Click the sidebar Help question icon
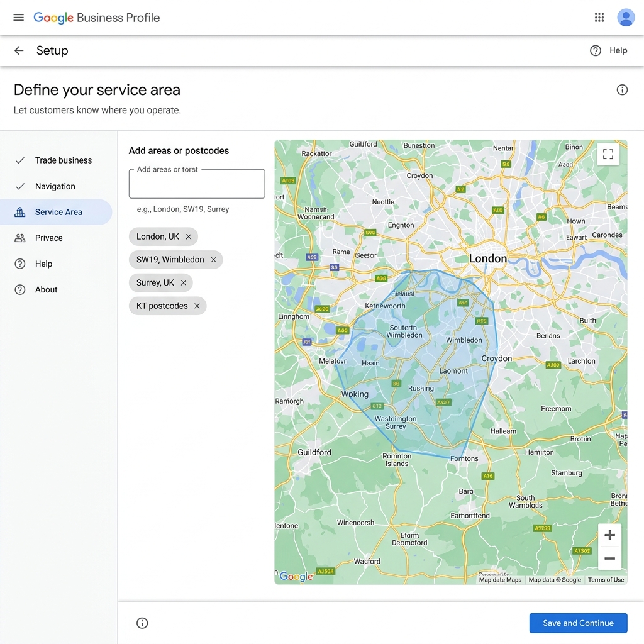Screen dimensions: 644x644 (x=20, y=264)
